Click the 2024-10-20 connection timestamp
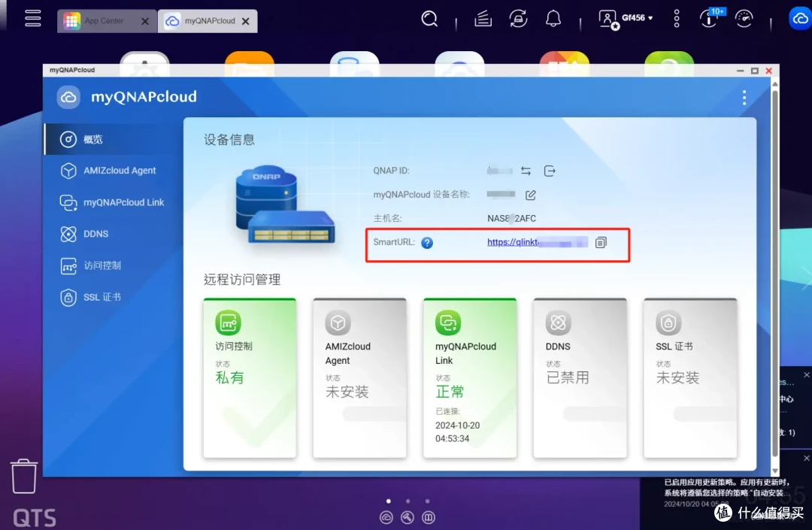This screenshot has width=812, height=530. [457, 432]
